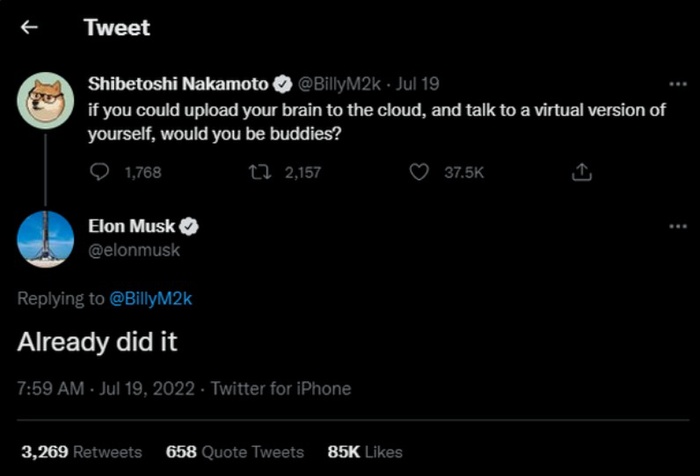Click the Shibetoshi Nakamoto display name
This screenshot has width=700, height=476.
coord(179,84)
